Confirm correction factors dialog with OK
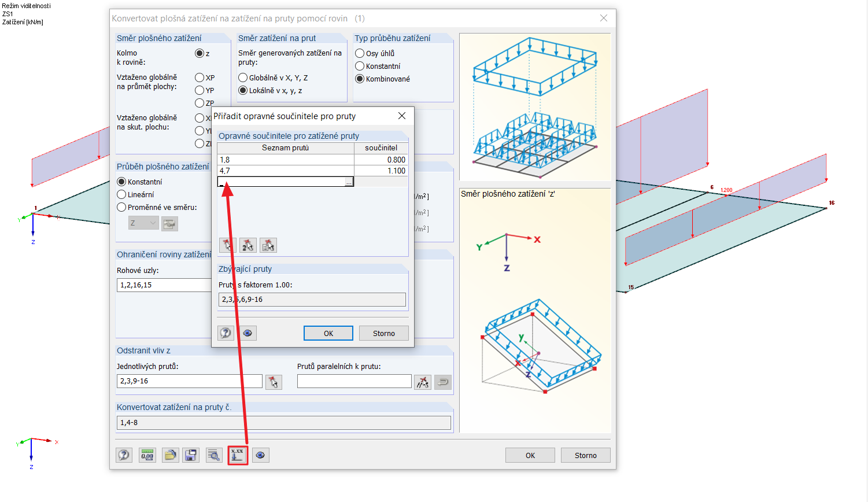Image resolution: width=868 pixels, height=502 pixels. click(328, 333)
